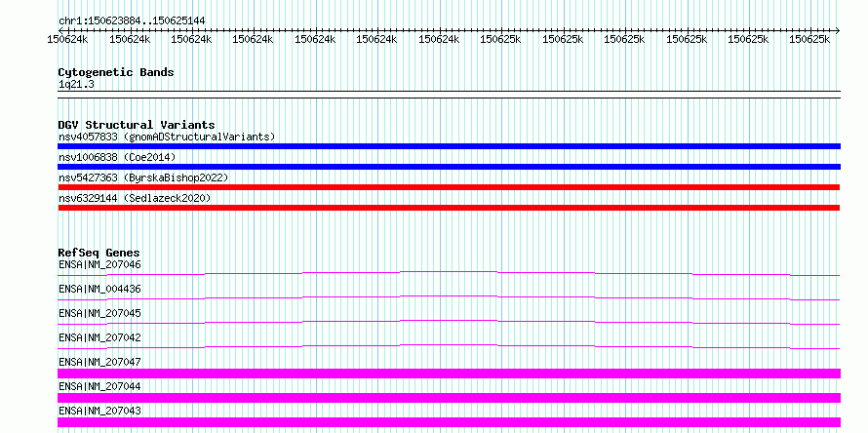
Task: Click the Cytogenetic Bands track title
Action: coord(116,72)
